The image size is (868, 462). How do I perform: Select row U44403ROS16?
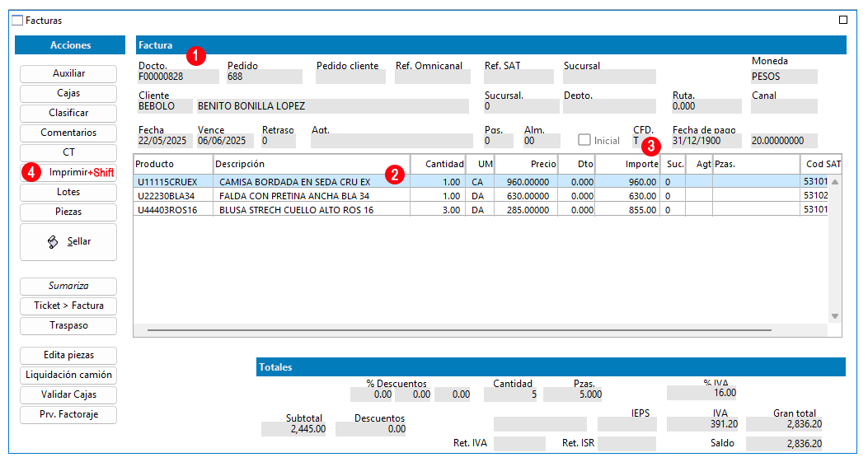click(481, 210)
